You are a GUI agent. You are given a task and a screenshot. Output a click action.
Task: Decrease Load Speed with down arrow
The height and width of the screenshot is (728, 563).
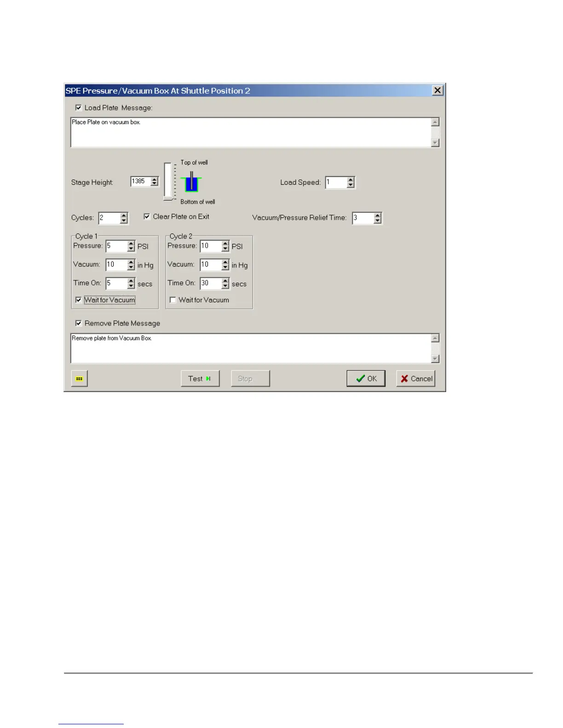pos(350,185)
